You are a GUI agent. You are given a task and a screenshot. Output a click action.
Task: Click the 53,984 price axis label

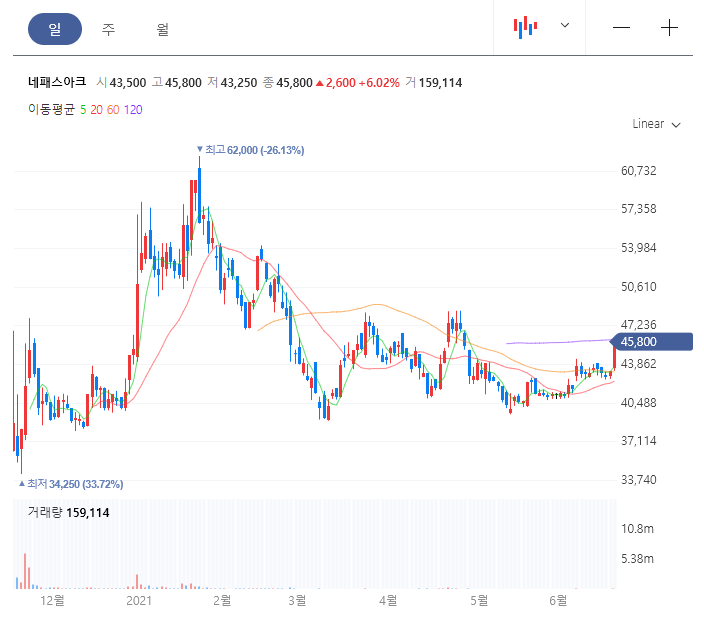(x=638, y=248)
